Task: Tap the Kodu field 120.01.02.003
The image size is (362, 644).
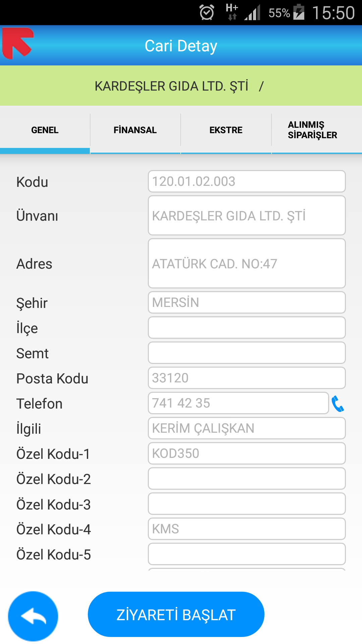Action: (247, 181)
